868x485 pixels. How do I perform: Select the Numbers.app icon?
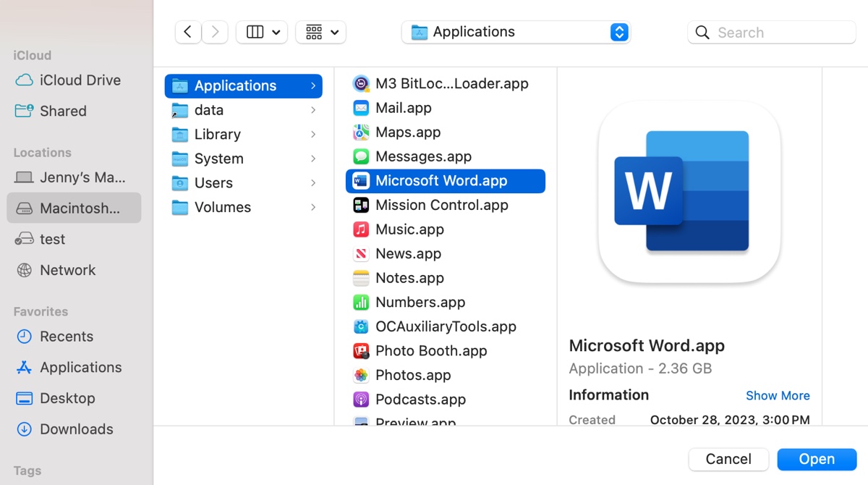[x=360, y=303]
